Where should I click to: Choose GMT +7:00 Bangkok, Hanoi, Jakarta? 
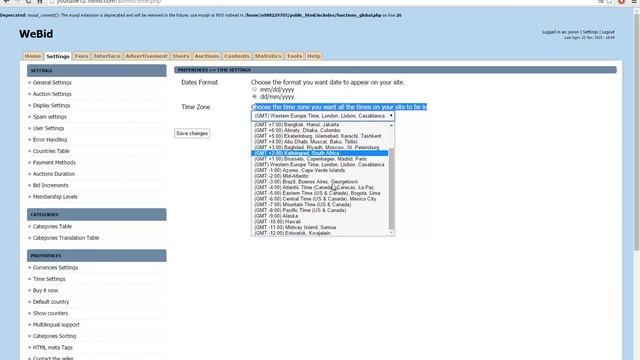tap(320, 124)
